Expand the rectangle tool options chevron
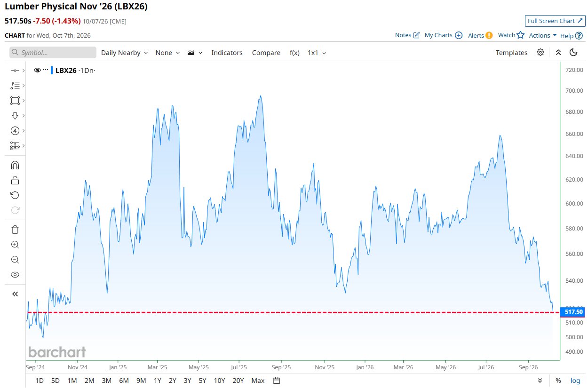Viewport: 588px width, 389px height. tap(23, 101)
